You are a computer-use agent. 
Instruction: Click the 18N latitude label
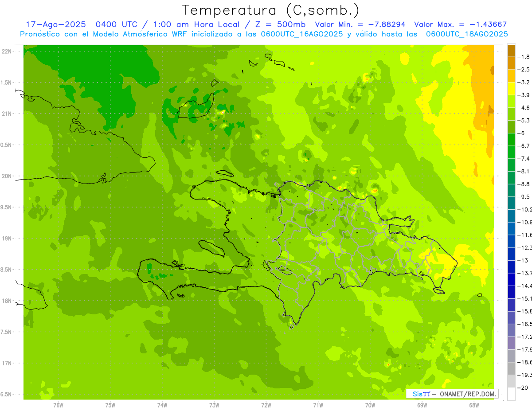[x=7, y=301]
